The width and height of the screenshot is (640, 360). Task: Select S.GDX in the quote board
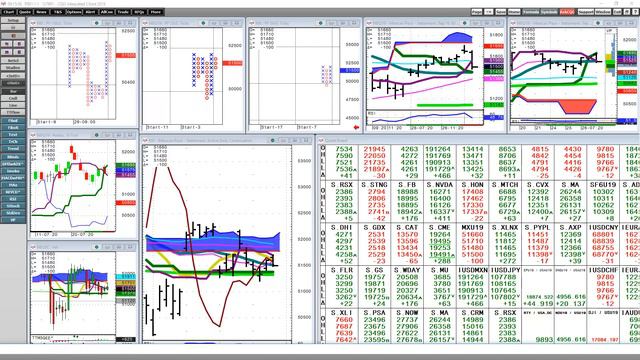coord(374,227)
